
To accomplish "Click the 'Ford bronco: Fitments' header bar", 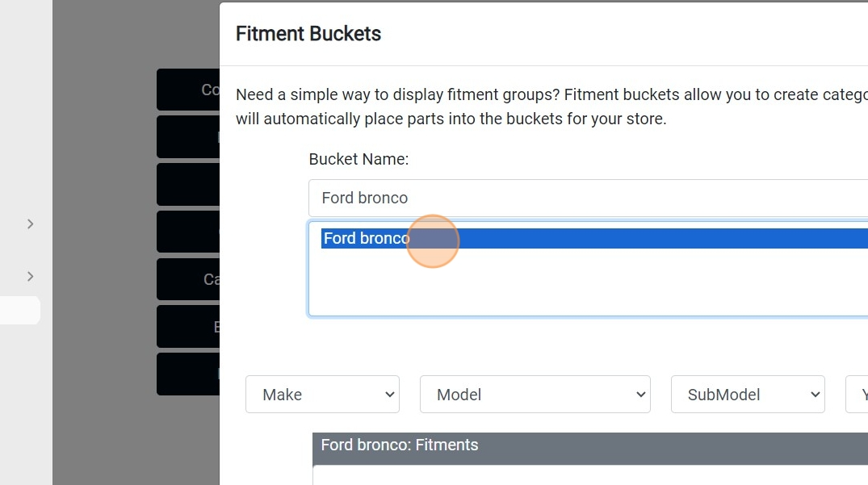I will tap(590, 449).
